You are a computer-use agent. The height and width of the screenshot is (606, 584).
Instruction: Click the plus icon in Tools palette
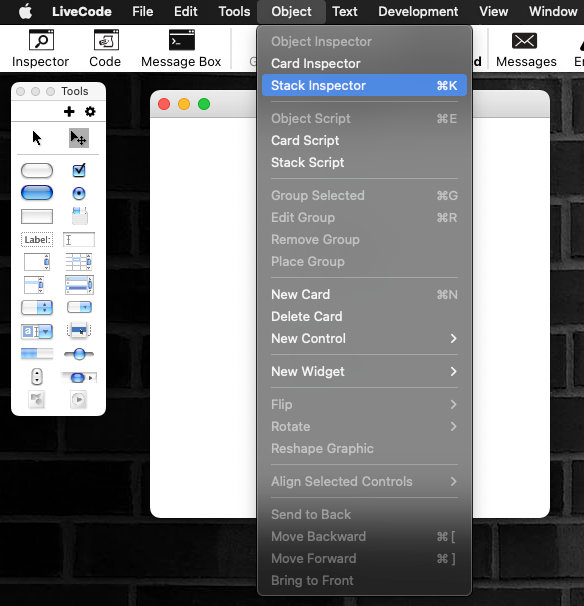69,112
